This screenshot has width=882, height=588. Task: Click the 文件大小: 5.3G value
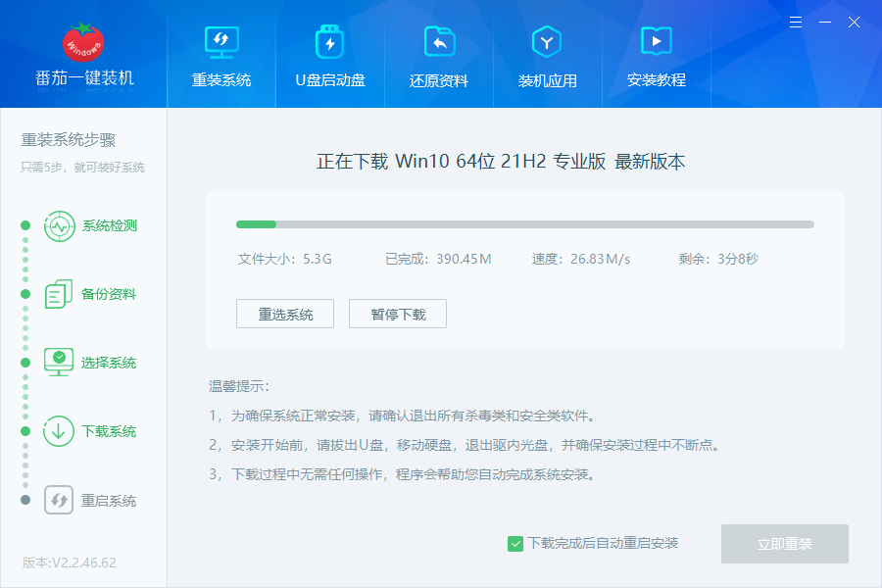284,259
